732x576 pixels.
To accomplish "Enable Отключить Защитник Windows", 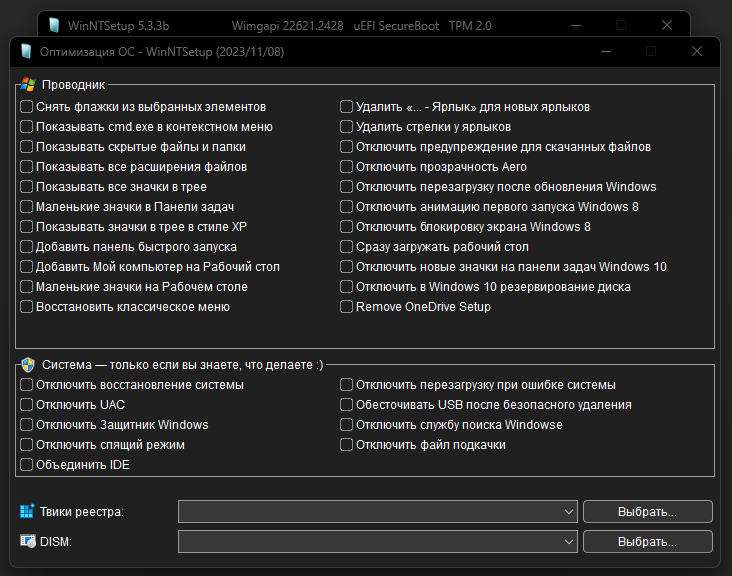I will (x=27, y=425).
